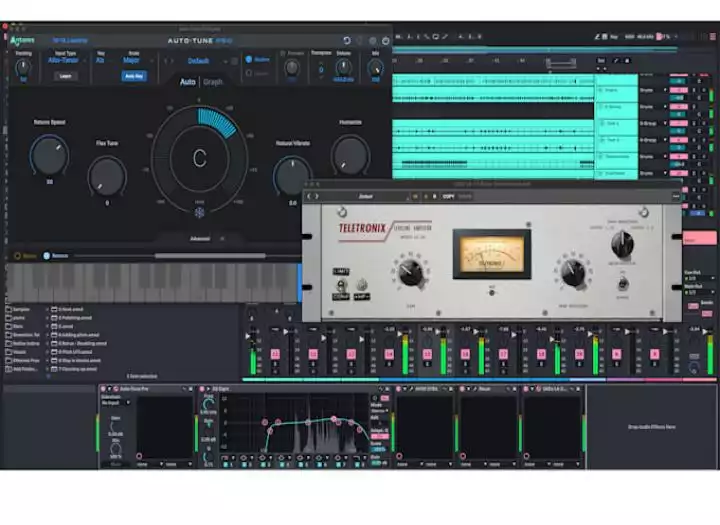
Task: Click the LA-2A VU meter display
Action: click(x=492, y=254)
